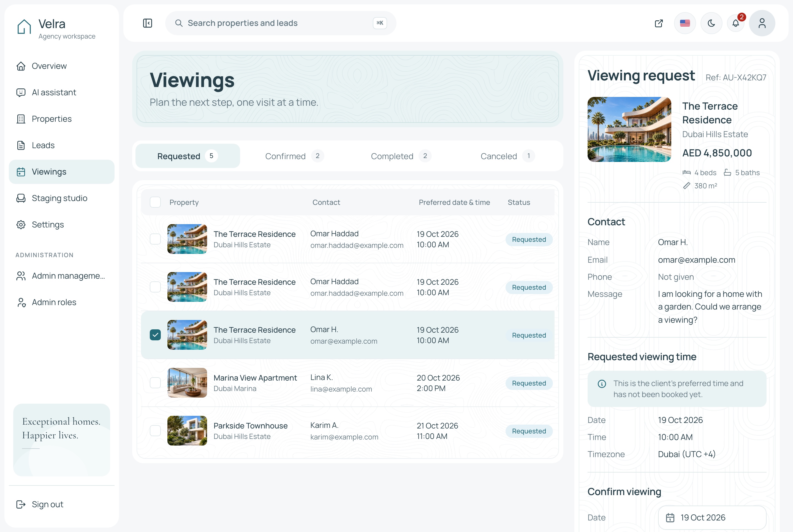Click the AI assistant chat icon
The image size is (793, 532).
[21, 92]
